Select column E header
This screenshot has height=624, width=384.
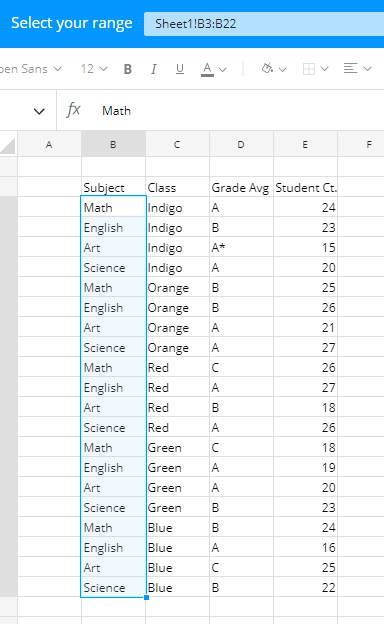tap(305, 144)
